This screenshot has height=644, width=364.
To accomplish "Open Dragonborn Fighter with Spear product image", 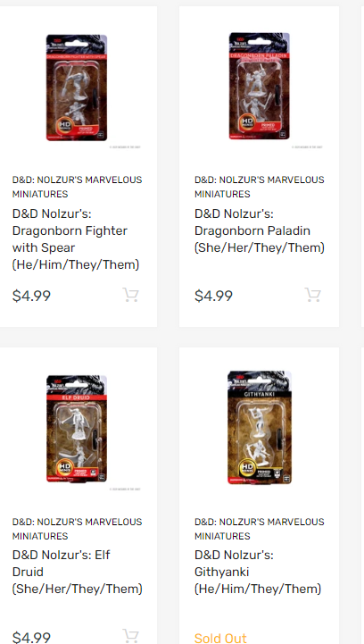I will 77,88.
